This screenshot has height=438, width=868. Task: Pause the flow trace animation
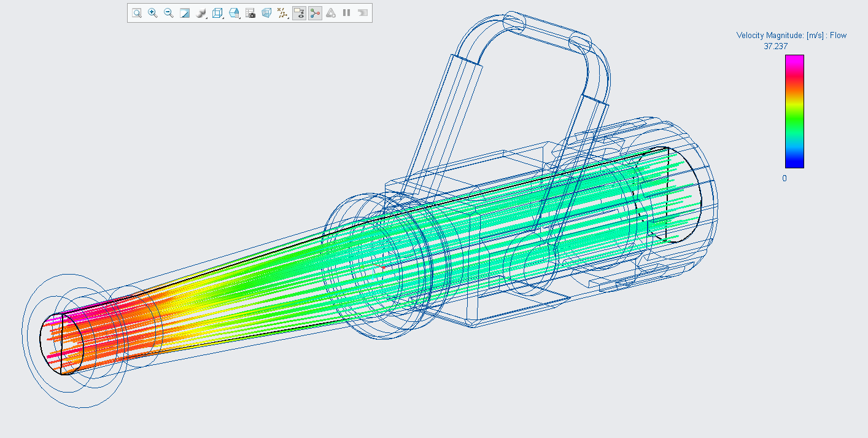pyautogui.click(x=346, y=13)
